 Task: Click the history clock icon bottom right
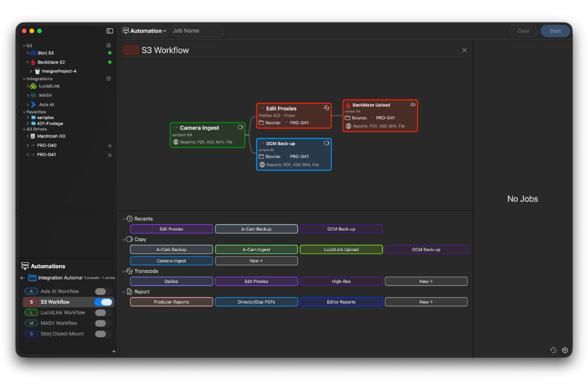[553, 350]
